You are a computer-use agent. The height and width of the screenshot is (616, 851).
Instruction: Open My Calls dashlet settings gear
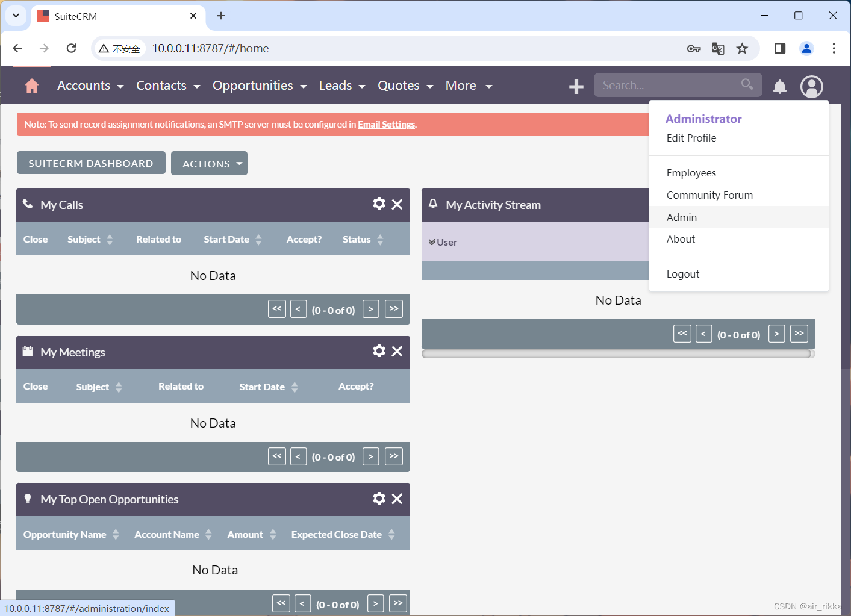click(379, 204)
